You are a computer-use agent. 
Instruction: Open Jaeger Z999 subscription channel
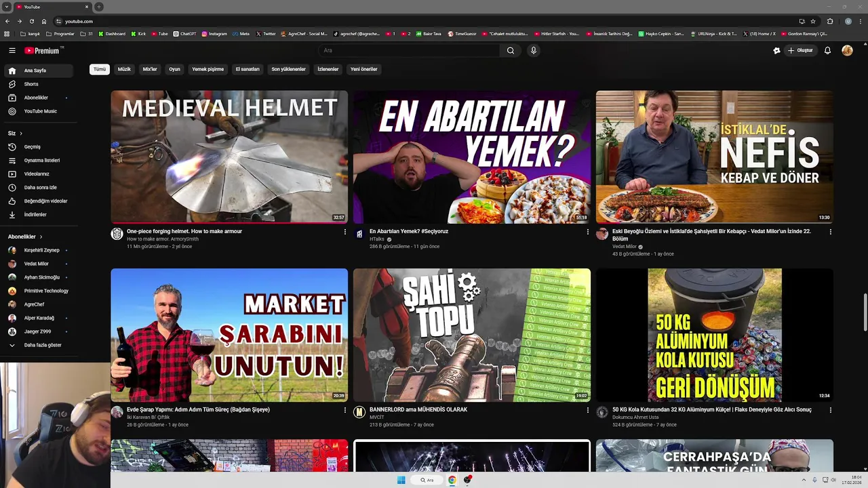pos(38,331)
